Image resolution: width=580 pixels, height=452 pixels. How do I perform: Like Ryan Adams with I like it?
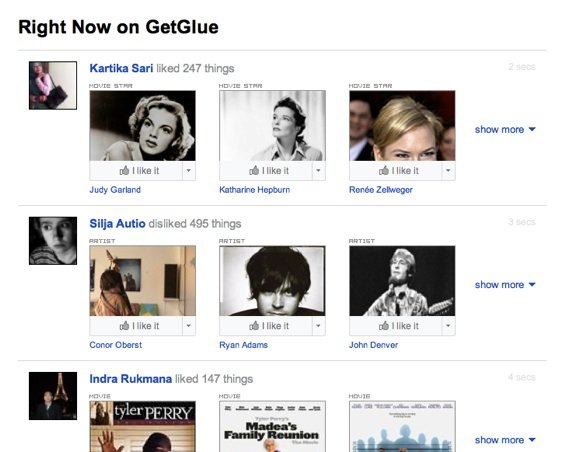[266, 326]
